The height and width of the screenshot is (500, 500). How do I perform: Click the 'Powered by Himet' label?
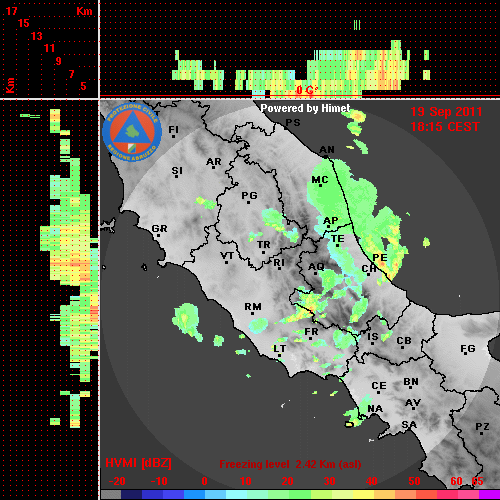click(x=305, y=108)
